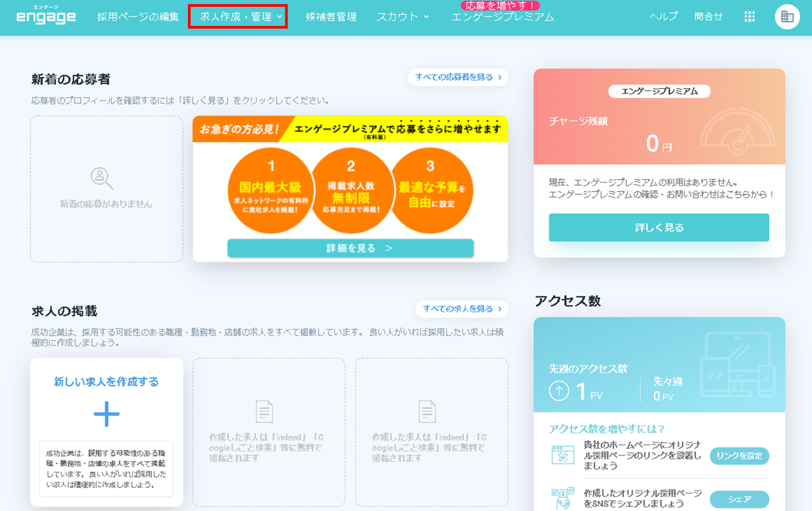Click orange circle 国内最大級
The height and width of the screenshot is (511, 812).
[271, 190]
